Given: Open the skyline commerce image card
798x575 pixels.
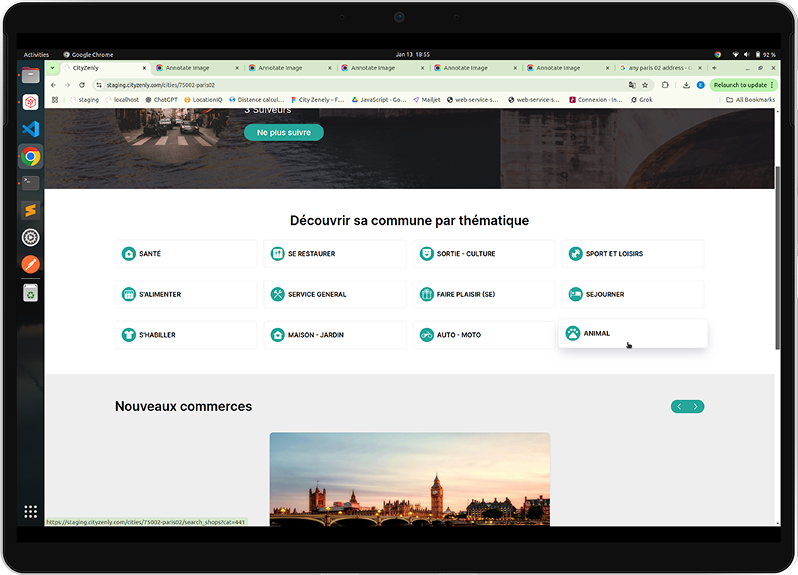Looking at the screenshot, I should tap(410, 479).
